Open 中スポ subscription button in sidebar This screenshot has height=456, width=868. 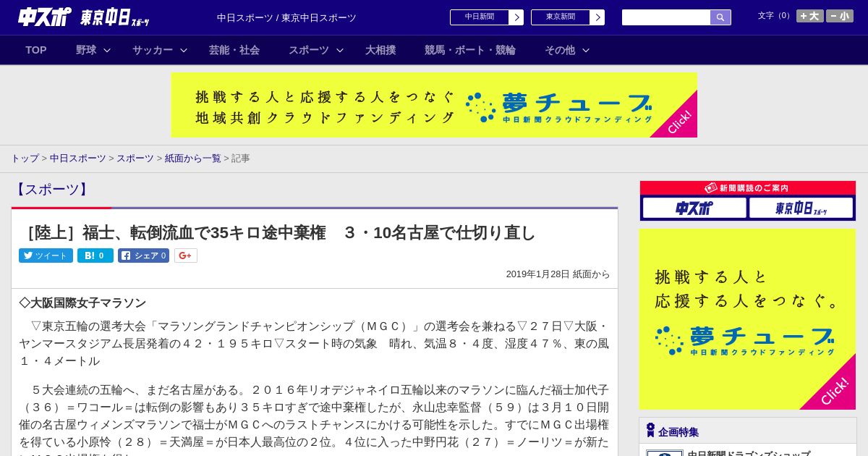694,208
